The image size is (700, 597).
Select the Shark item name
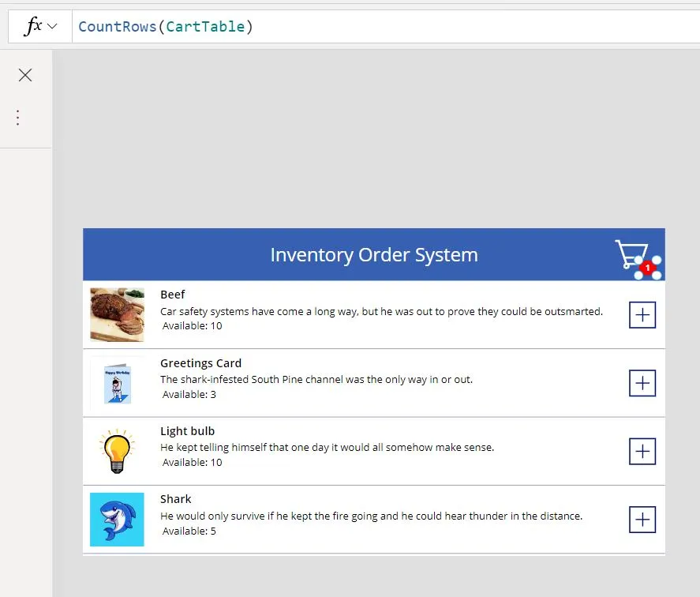coord(176,499)
